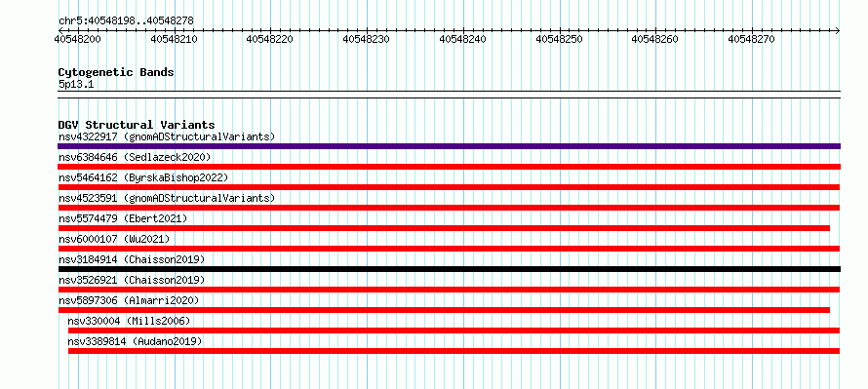Click the nsv4322917 variant label
Screen dimensions: 868x389
167,136
